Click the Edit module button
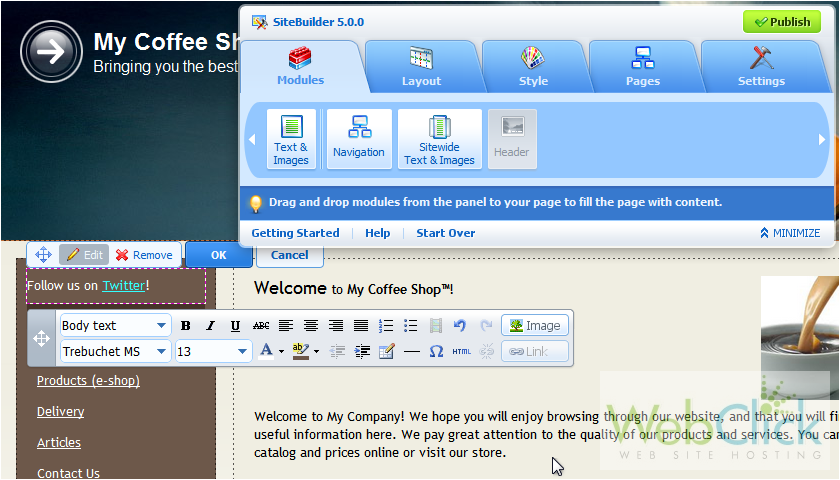The width and height of the screenshot is (840, 480). point(85,255)
